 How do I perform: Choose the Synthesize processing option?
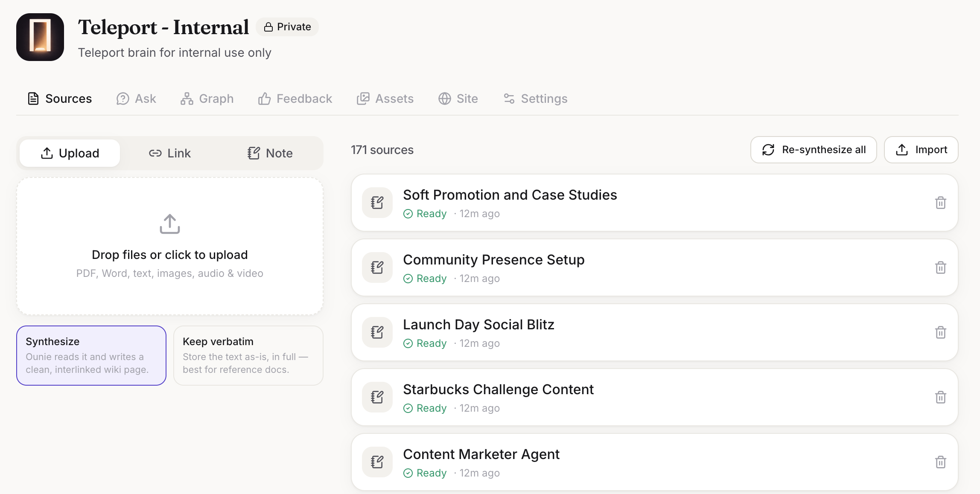91,355
